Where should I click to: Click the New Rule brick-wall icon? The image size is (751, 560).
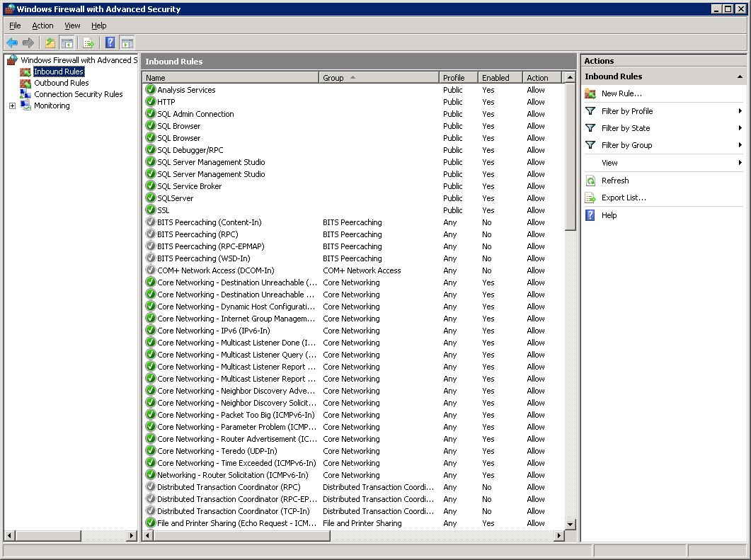click(x=590, y=93)
